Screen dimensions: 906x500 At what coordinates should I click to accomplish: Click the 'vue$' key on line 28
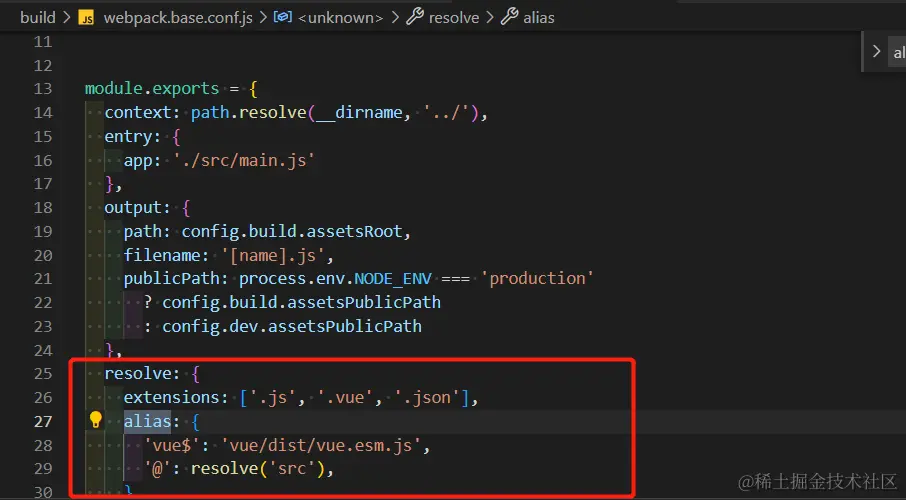click(172, 445)
